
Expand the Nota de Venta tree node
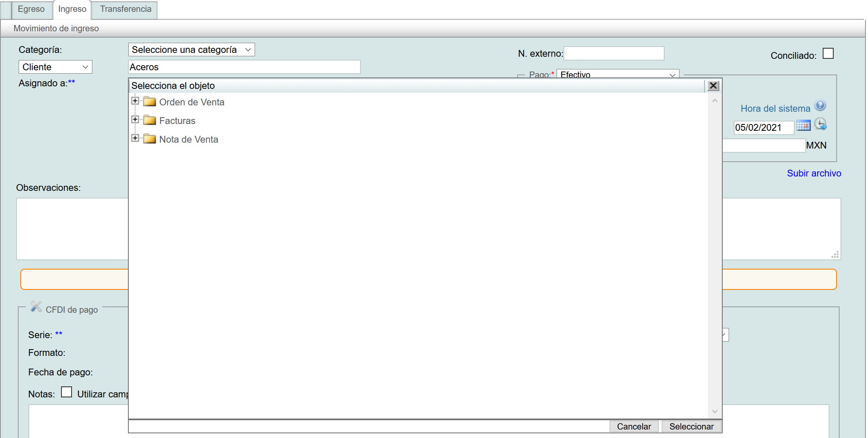pos(135,138)
